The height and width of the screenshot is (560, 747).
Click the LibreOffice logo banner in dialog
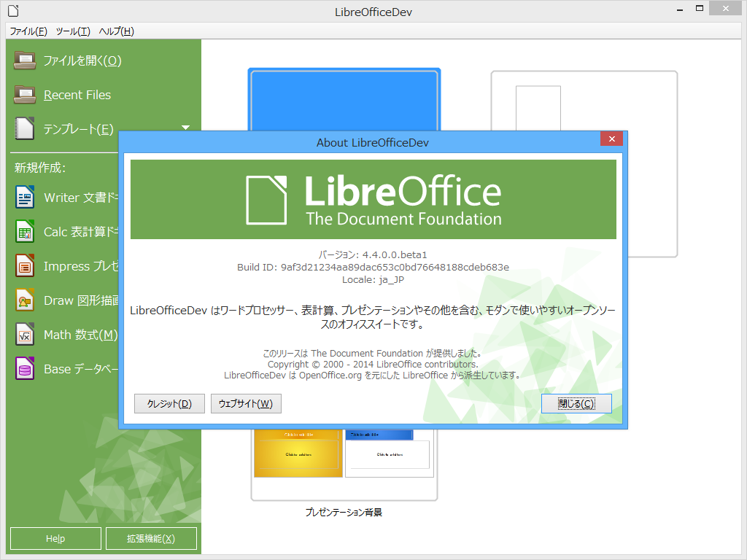[373, 199]
